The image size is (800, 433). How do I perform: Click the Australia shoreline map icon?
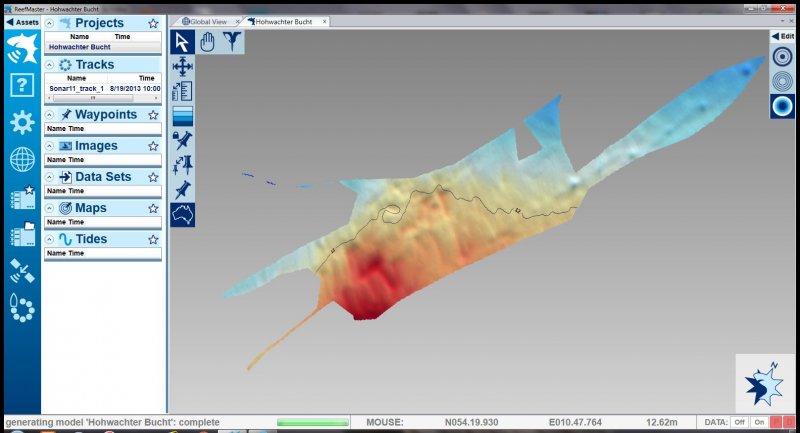pyautogui.click(x=182, y=214)
